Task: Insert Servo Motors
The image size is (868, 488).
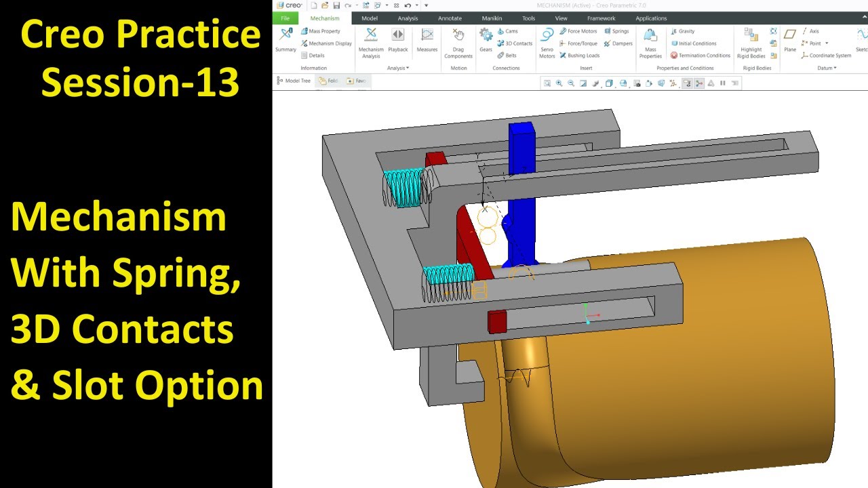Action: coord(547,42)
